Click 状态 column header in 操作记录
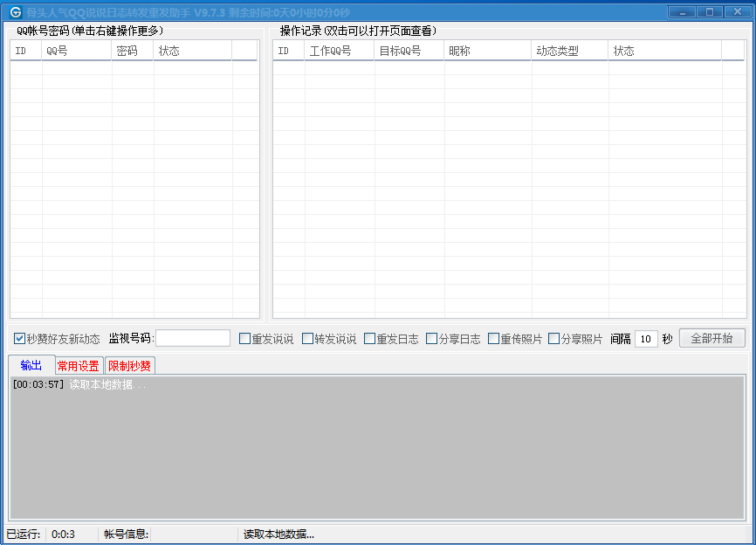The height and width of the screenshot is (545, 756). [664, 51]
